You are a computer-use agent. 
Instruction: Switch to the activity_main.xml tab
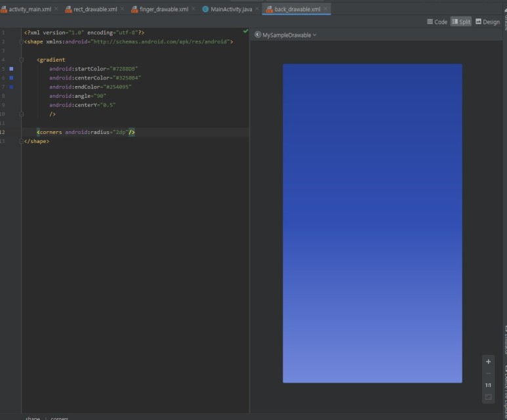30,9
